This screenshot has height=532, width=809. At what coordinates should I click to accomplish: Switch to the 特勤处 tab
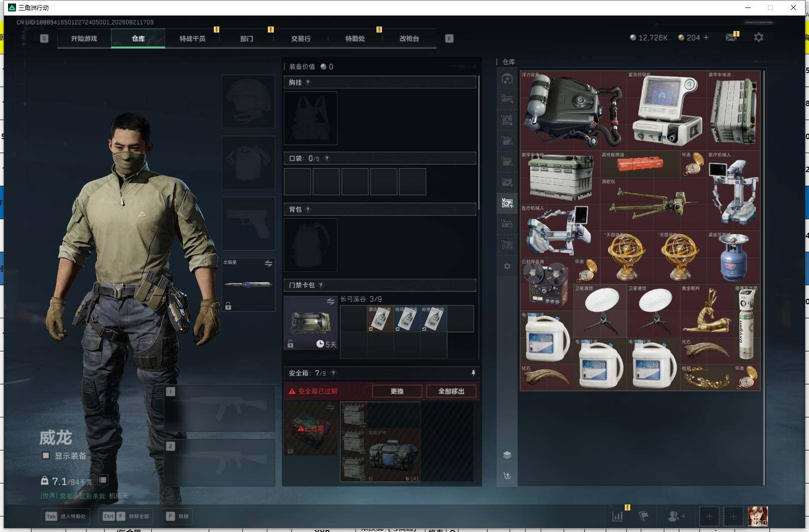point(355,39)
